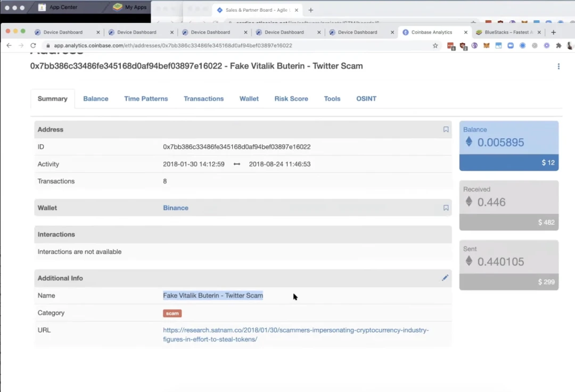Click the blue window extension icon
This screenshot has height=392, width=575.
coord(498,45)
